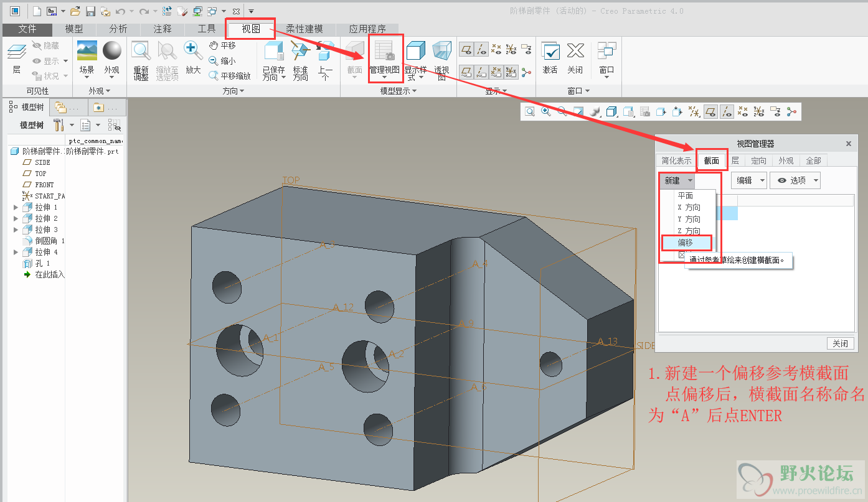Toggle axis display in the floating graphics toolbar

click(x=727, y=112)
